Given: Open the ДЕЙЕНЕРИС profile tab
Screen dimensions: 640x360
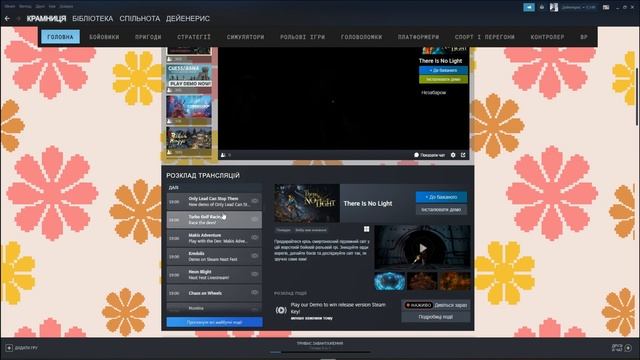Looking at the screenshot, I should pos(188,19).
